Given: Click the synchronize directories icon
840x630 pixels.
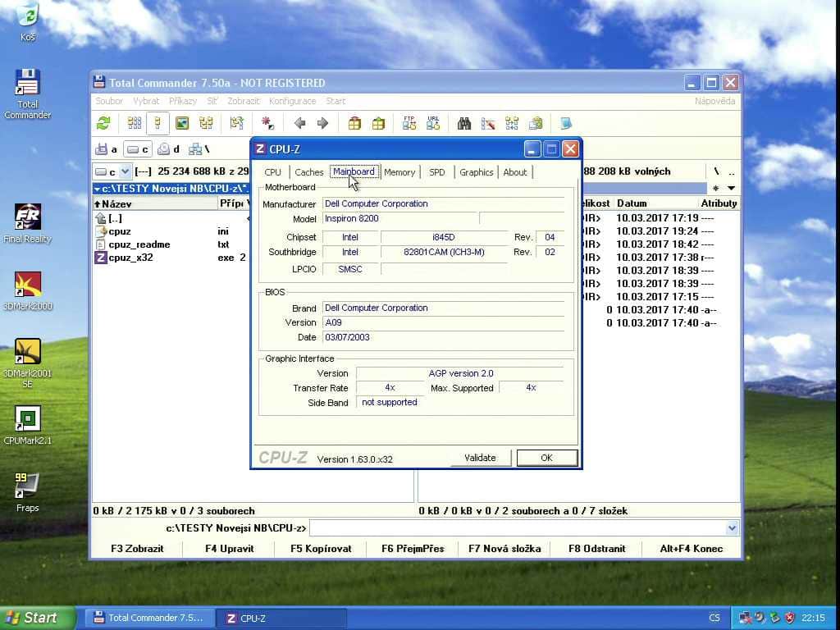Looking at the screenshot, I should (x=512, y=124).
